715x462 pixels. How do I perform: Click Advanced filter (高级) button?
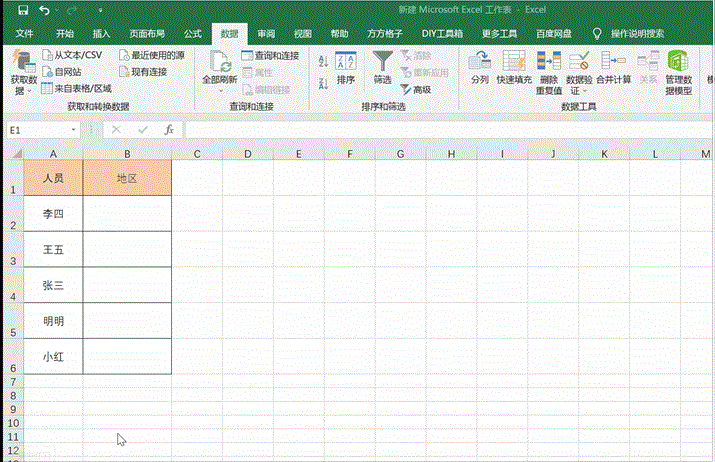[416, 89]
